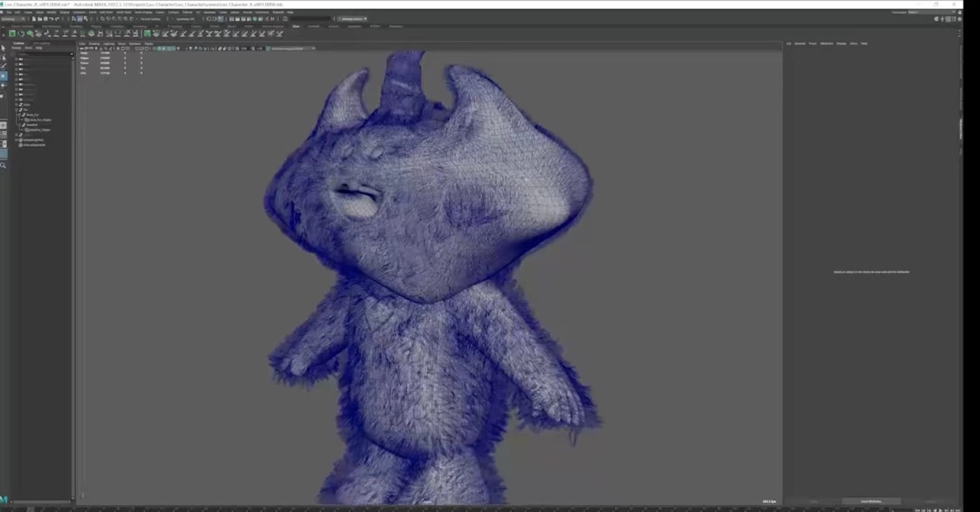Open the XGen editor shelf icon

tap(13, 34)
